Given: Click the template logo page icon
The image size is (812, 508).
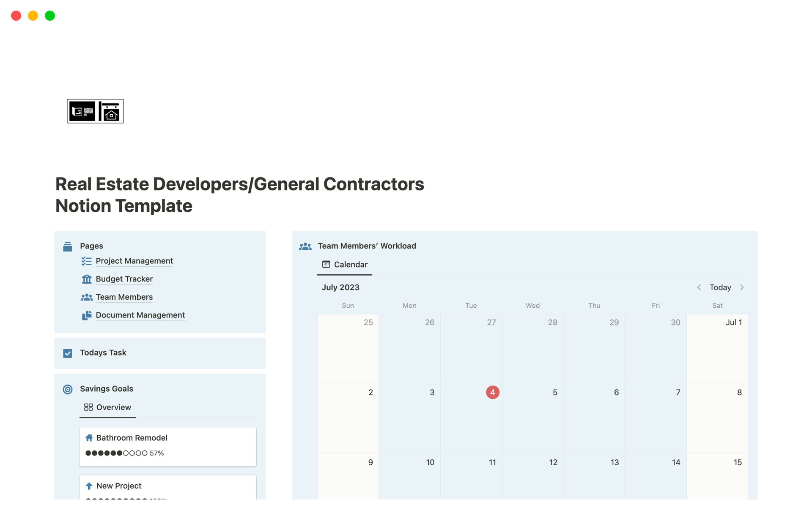Looking at the screenshot, I should 95,111.
